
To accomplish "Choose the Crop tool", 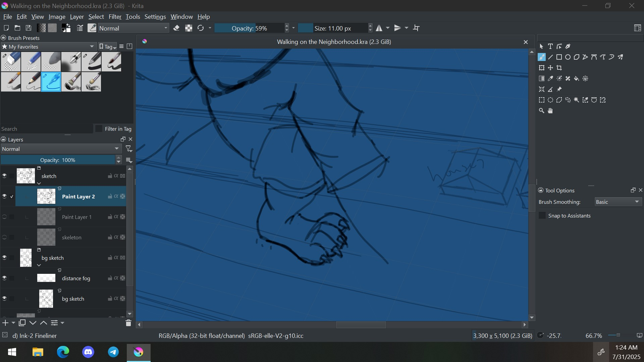I will click(559, 68).
